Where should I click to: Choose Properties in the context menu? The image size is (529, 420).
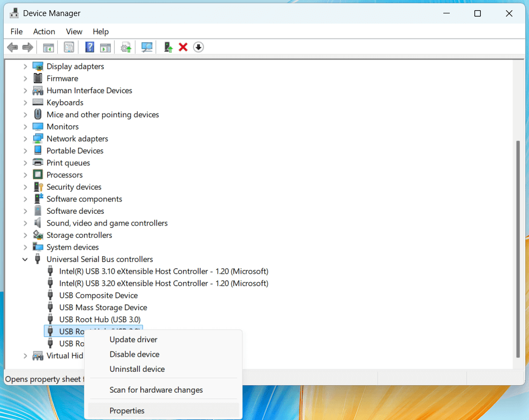(x=127, y=410)
